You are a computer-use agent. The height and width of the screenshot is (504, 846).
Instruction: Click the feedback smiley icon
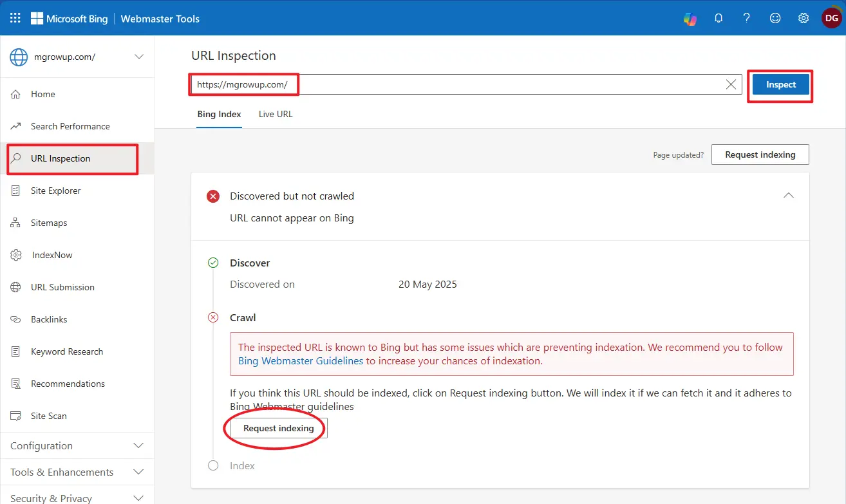pos(775,19)
